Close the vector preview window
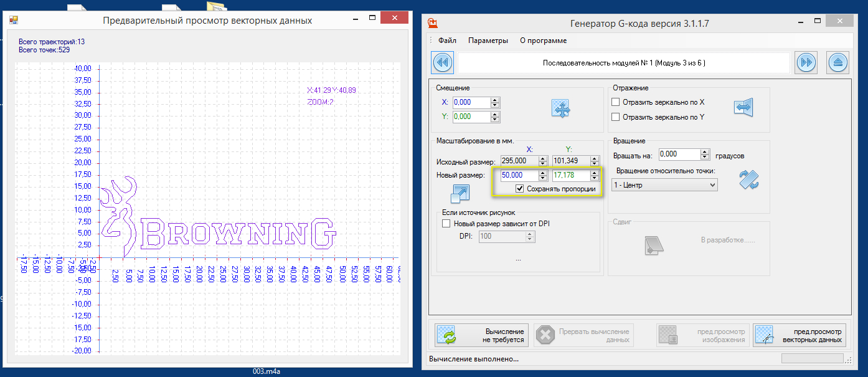 [396, 18]
